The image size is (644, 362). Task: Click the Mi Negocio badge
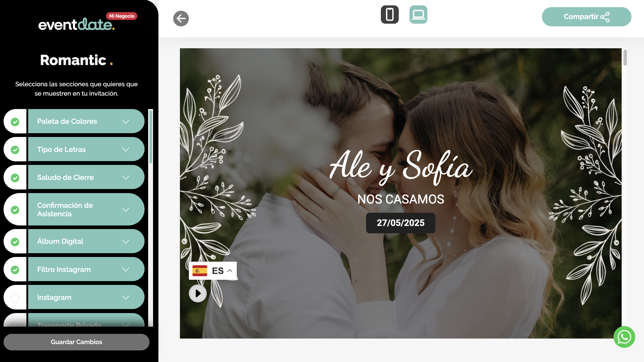pos(122,16)
